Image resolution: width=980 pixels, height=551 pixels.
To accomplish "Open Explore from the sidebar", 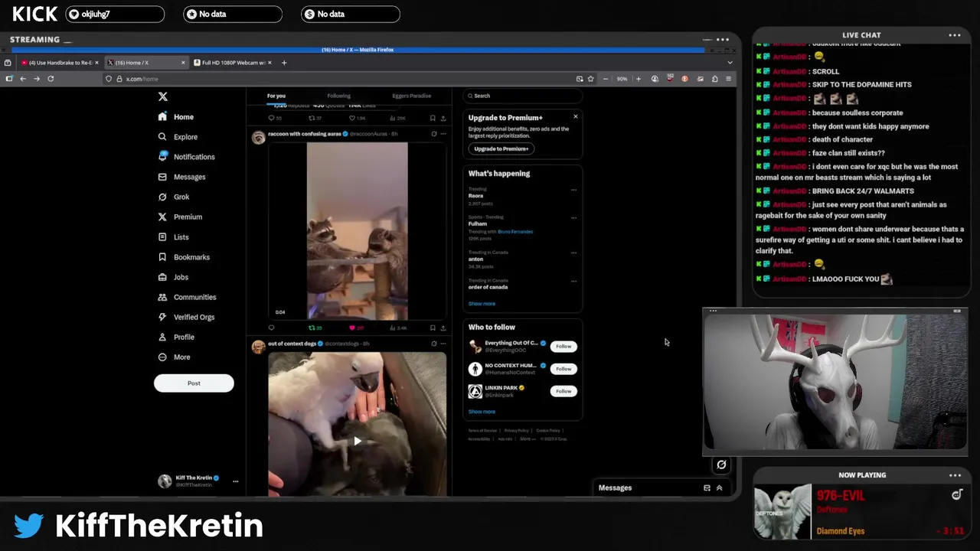I will point(177,137).
